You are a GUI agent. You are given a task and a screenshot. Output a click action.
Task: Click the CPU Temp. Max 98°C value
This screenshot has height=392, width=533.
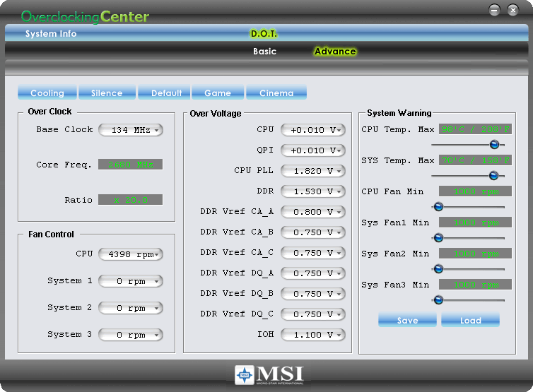(x=475, y=129)
